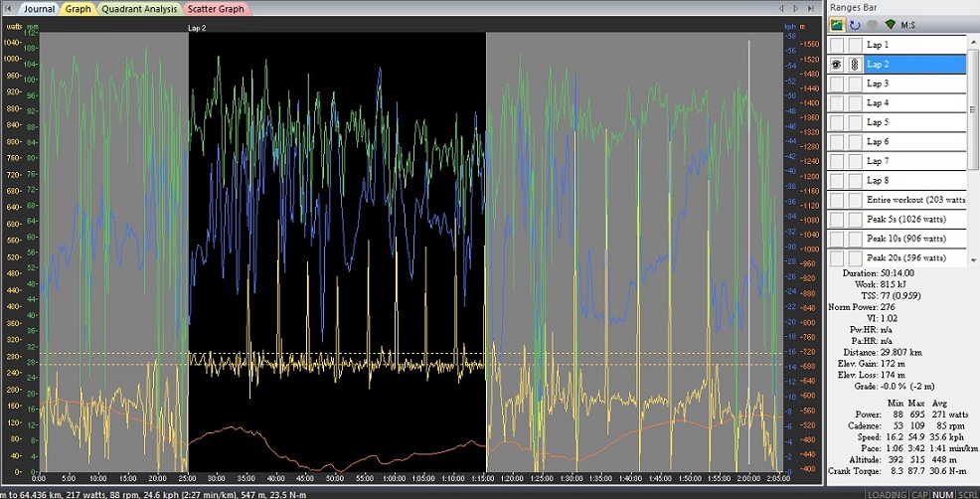Open the collapsed panel arrow left of Journal
980x499 pixels.
[x=8, y=8]
